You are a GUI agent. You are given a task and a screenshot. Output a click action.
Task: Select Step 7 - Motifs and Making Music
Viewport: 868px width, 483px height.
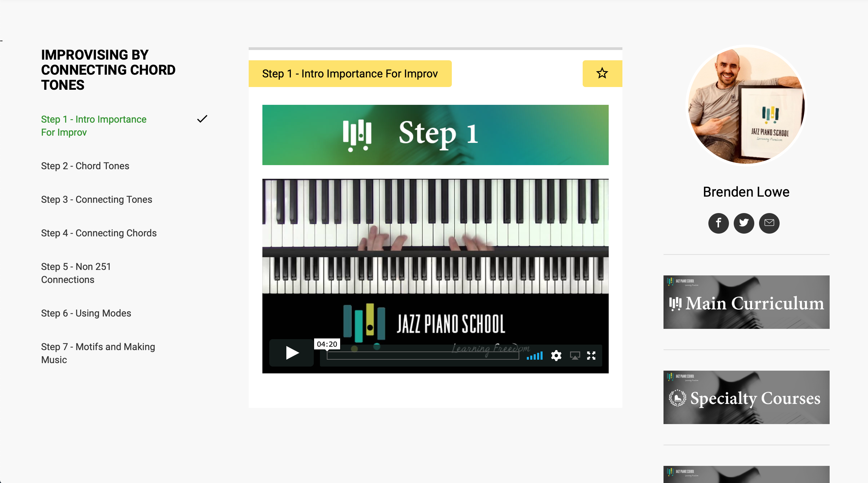click(98, 353)
